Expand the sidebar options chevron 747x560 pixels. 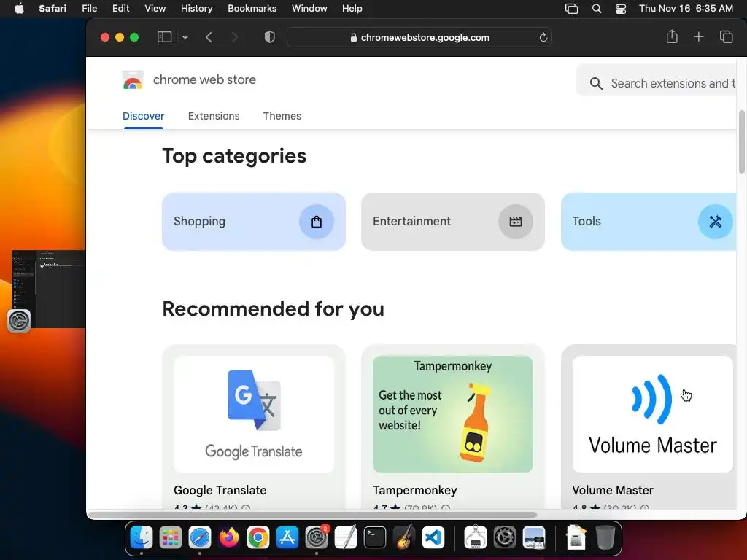[x=185, y=37]
